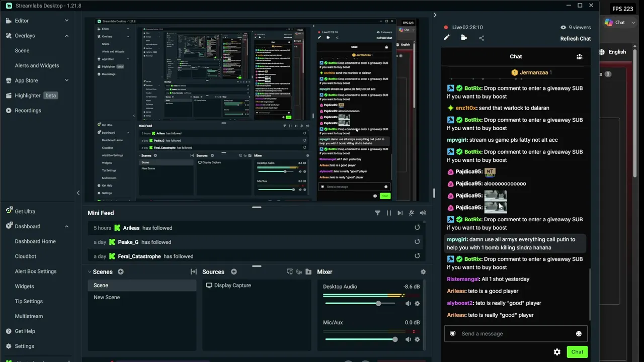644x362 pixels.
Task: Click the chat panel scrollbar
Action: 590,296
